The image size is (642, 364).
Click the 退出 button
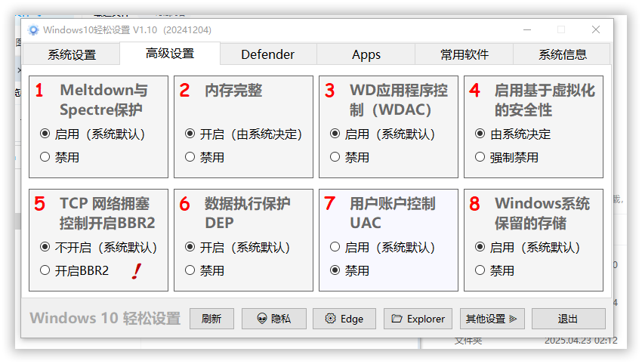pyautogui.click(x=568, y=319)
